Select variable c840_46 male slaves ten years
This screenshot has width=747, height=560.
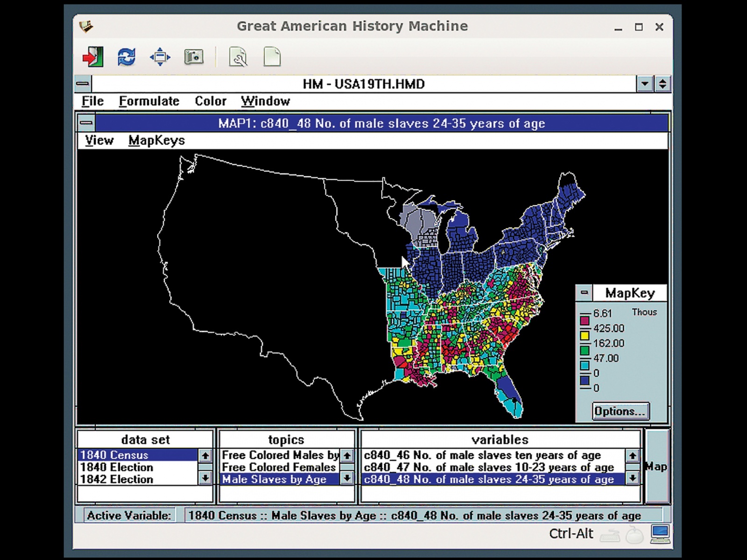tap(493, 455)
